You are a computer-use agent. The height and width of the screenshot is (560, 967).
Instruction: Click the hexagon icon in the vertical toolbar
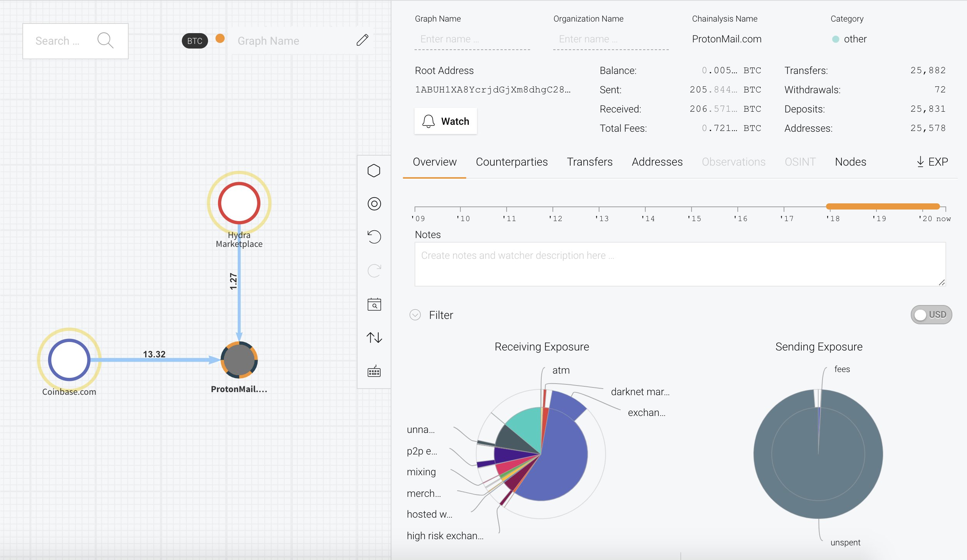tap(374, 171)
